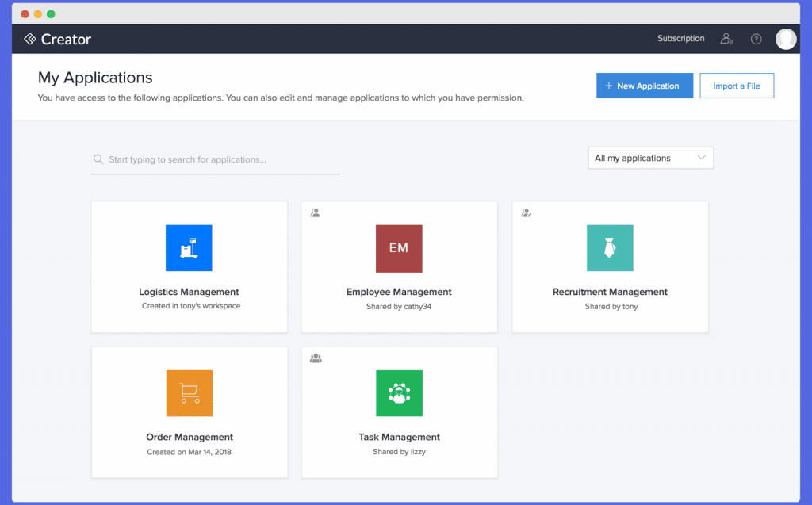The height and width of the screenshot is (505, 812).
Task: Click the dropdown chevron arrow
Action: click(701, 158)
